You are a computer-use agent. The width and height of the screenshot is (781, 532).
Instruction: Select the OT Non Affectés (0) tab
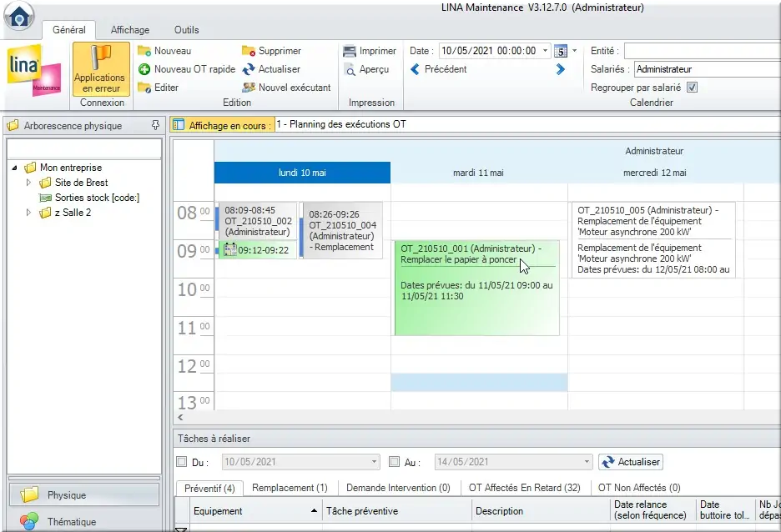pos(639,488)
